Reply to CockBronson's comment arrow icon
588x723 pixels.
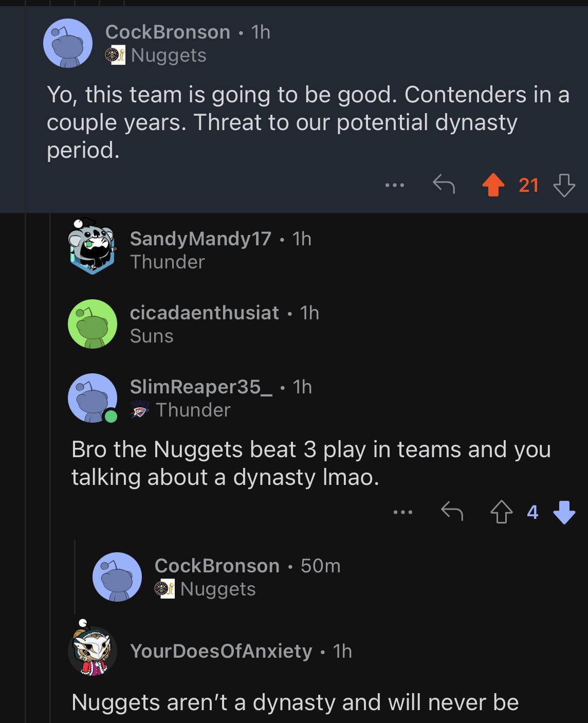pyautogui.click(x=444, y=184)
